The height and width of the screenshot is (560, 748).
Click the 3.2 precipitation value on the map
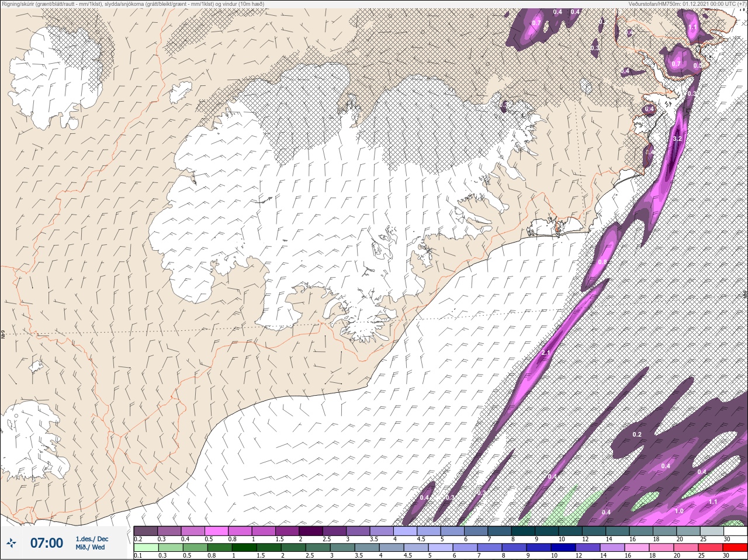pos(678,139)
